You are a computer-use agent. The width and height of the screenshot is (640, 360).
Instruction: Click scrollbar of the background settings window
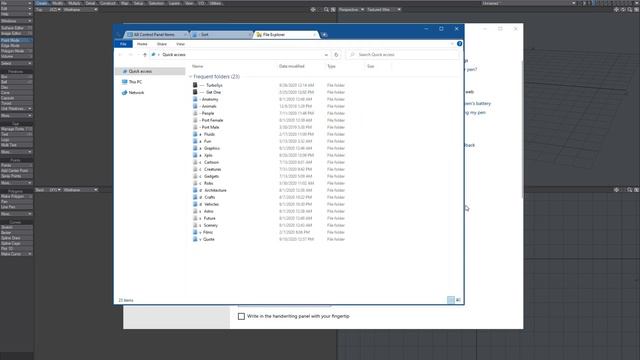point(522,129)
